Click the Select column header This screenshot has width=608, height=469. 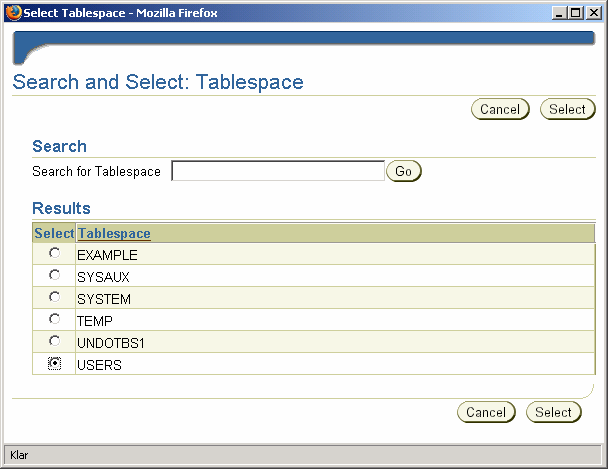point(54,233)
